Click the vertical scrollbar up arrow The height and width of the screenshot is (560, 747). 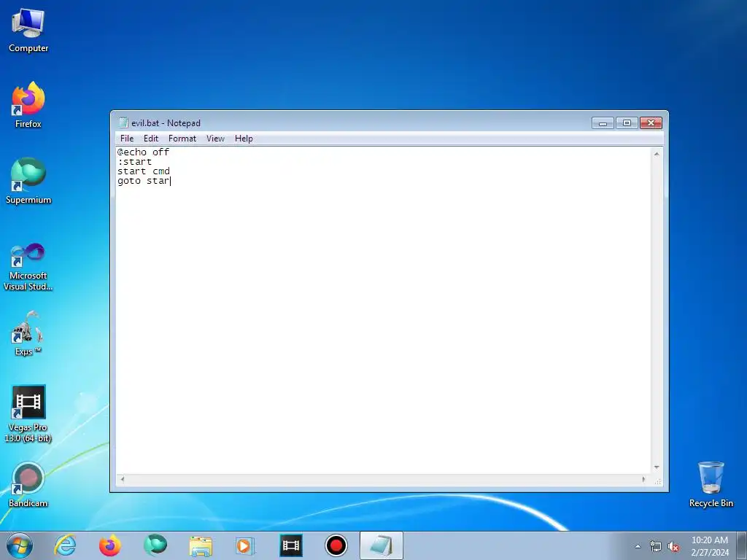point(657,154)
